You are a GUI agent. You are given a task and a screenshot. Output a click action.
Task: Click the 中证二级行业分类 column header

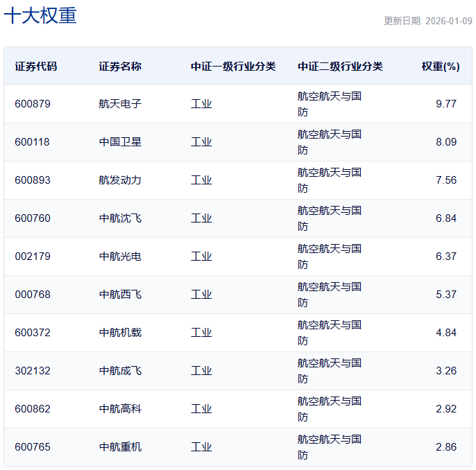(340, 67)
